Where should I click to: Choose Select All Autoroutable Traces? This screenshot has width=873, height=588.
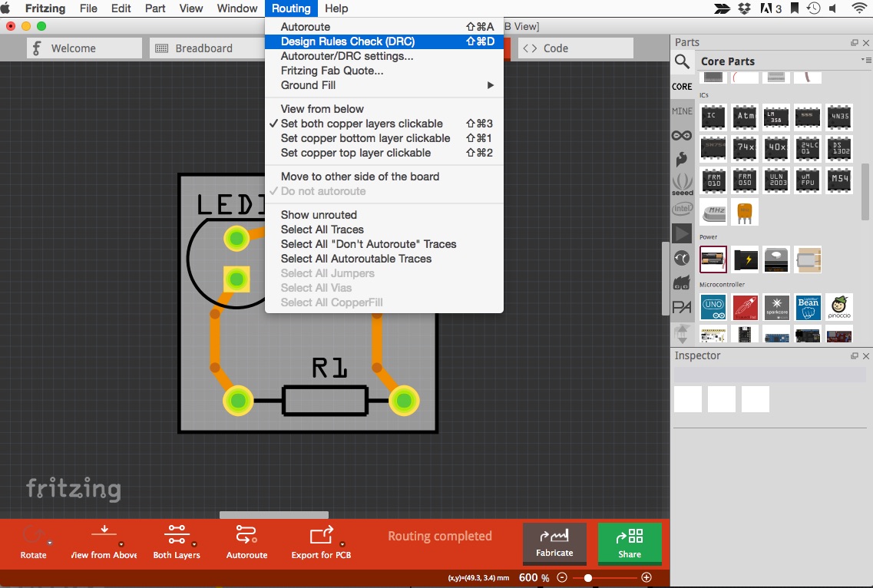[384, 259]
